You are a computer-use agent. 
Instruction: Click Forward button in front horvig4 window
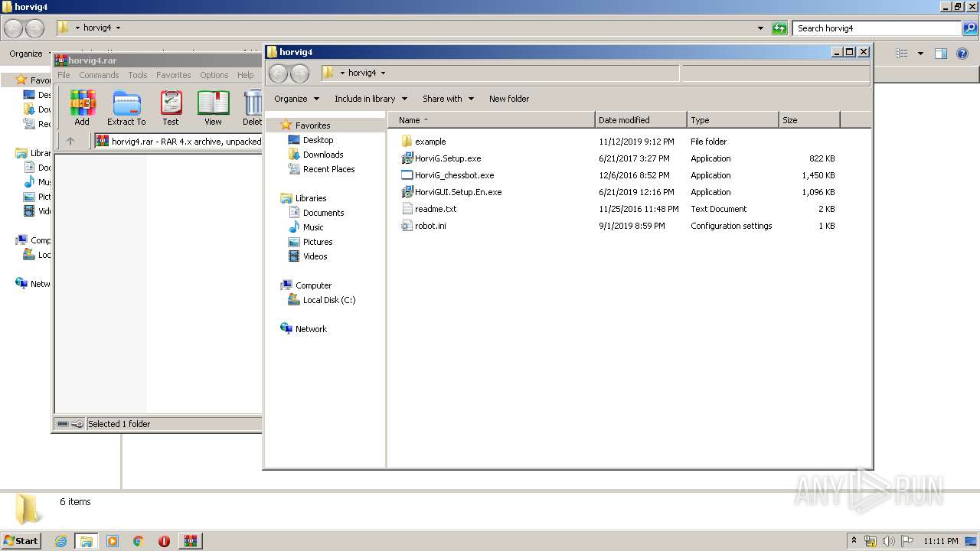point(299,73)
